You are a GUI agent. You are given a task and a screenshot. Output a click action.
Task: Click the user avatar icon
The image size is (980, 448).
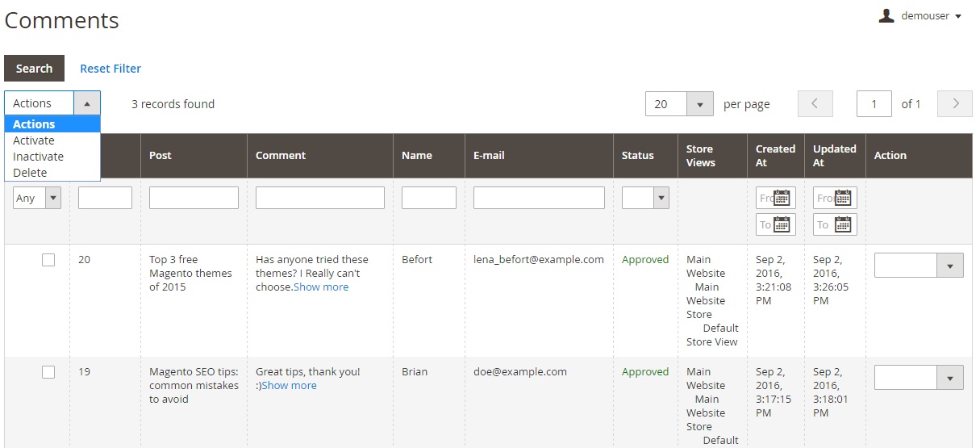click(886, 16)
